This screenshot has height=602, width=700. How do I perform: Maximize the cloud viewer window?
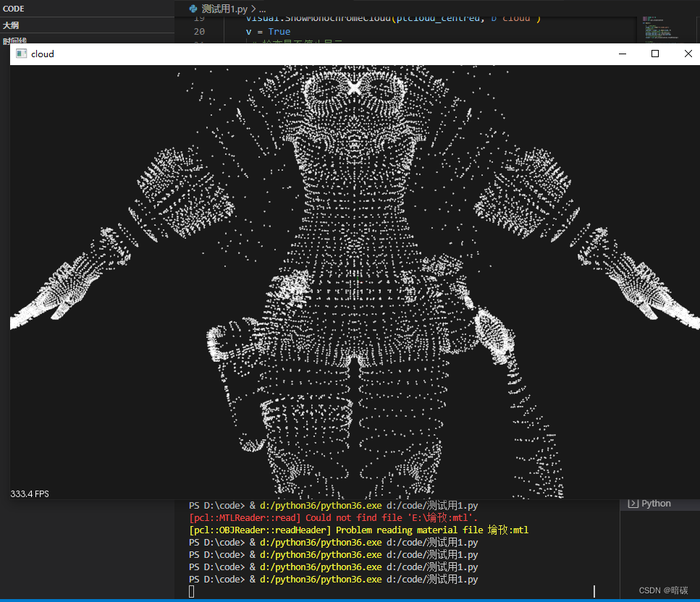click(655, 54)
